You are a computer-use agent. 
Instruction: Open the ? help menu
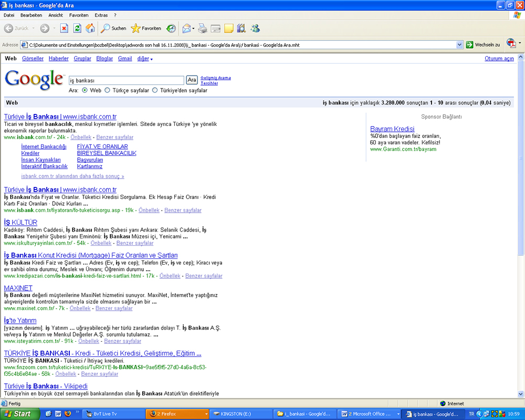pyautogui.click(x=115, y=15)
